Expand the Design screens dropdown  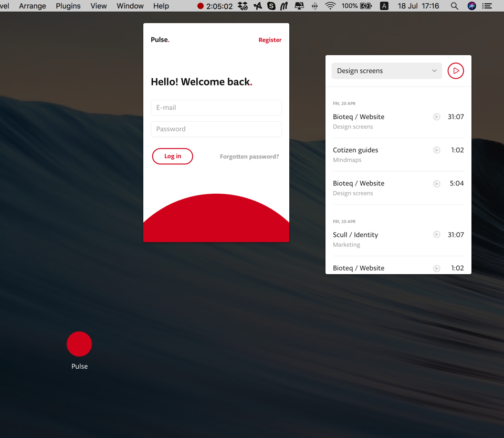(x=386, y=71)
